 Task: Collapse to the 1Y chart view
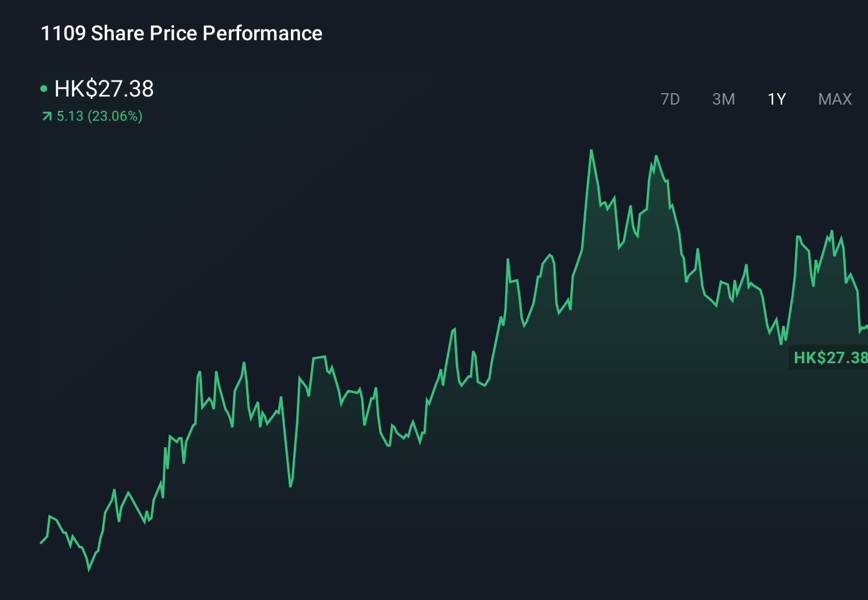(x=777, y=99)
